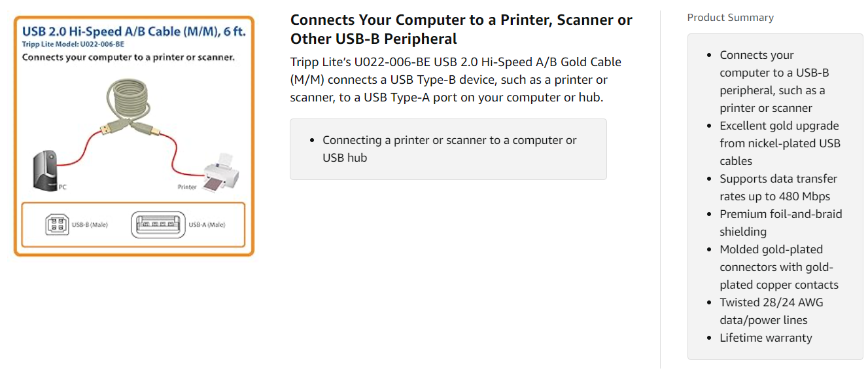Viewport: 868px width, 379px height.
Task: Click the Tripp Lite U022-006-BE description paragraph
Action: click(x=455, y=80)
